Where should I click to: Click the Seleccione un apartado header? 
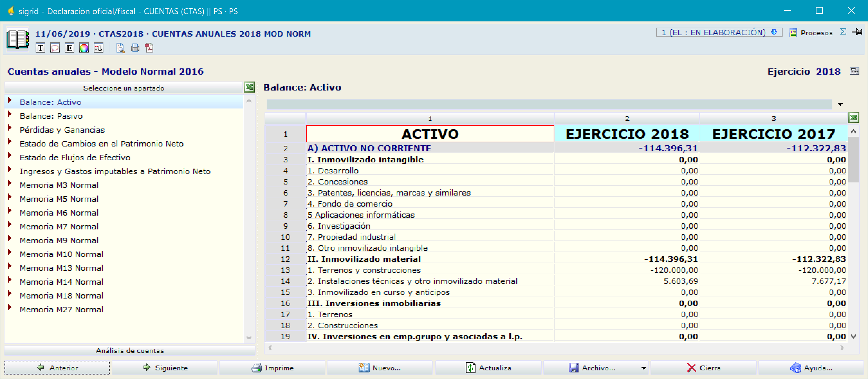pyautogui.click(x=124, y=88)
